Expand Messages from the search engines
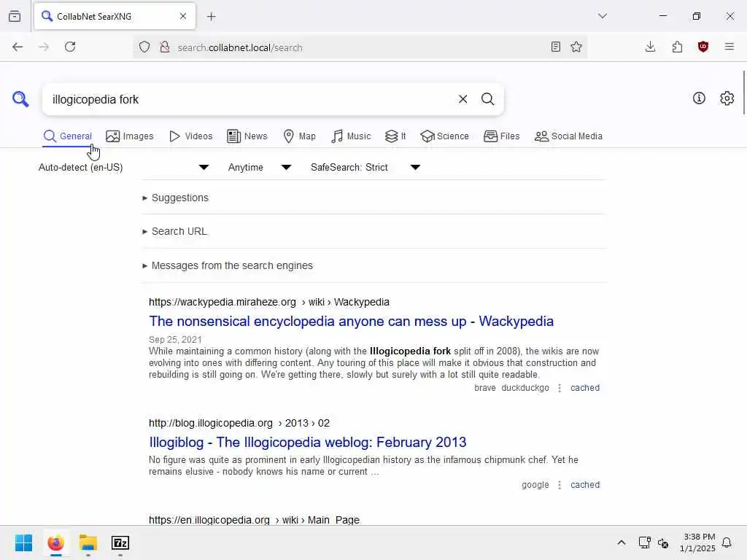The width and height of the screenshot is (747, 560). coord(228,265)
